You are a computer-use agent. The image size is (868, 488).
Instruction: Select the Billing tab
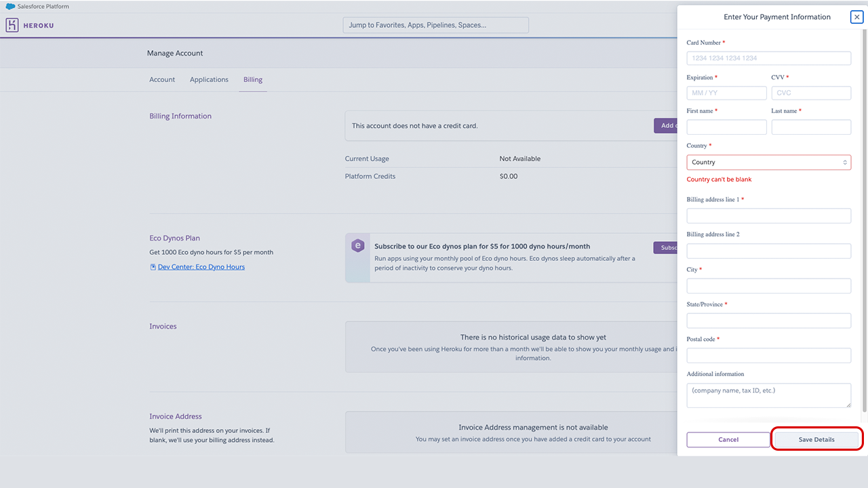point(253,79)
